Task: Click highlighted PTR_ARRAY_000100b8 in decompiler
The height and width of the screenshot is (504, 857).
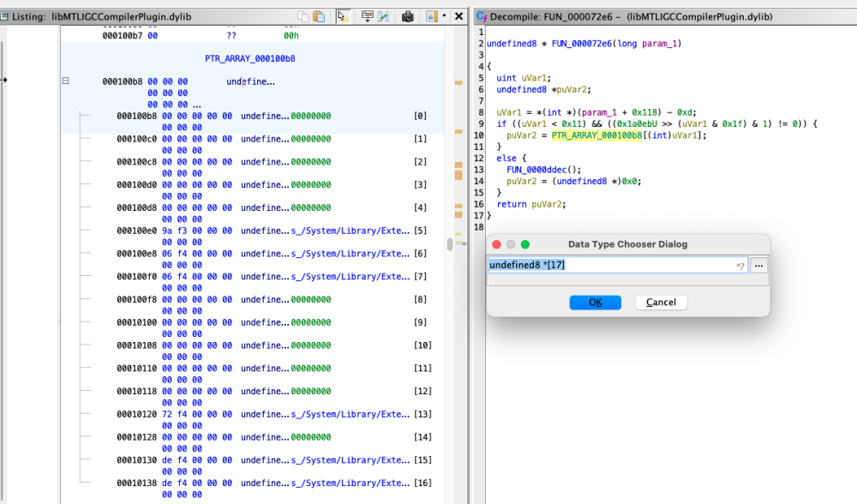Action: (x=596, y=135)
